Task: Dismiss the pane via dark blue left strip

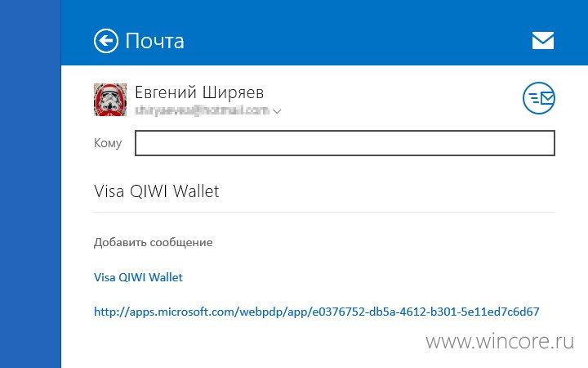Action: (x=30, y=184)
